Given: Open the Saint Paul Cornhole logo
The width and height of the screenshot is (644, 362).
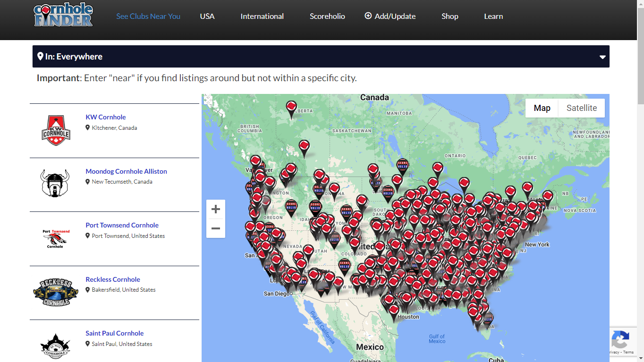Looking at the screenshot, I should click(56, 346).
